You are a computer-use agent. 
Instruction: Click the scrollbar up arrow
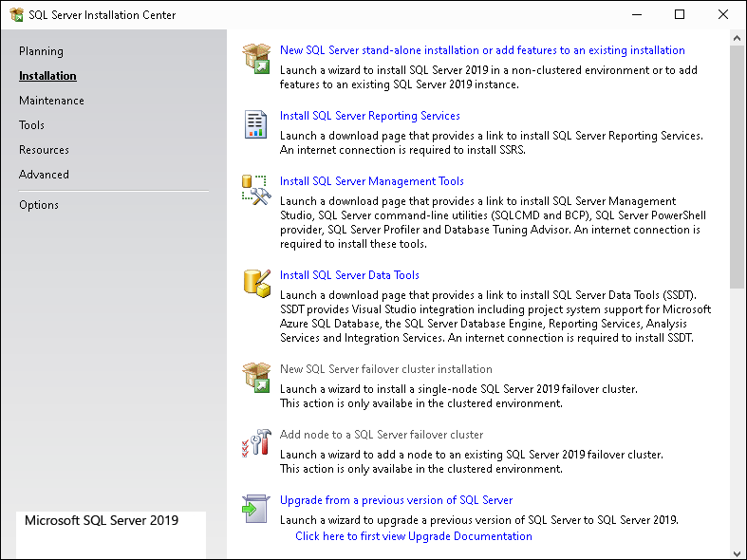click(737, 38)
